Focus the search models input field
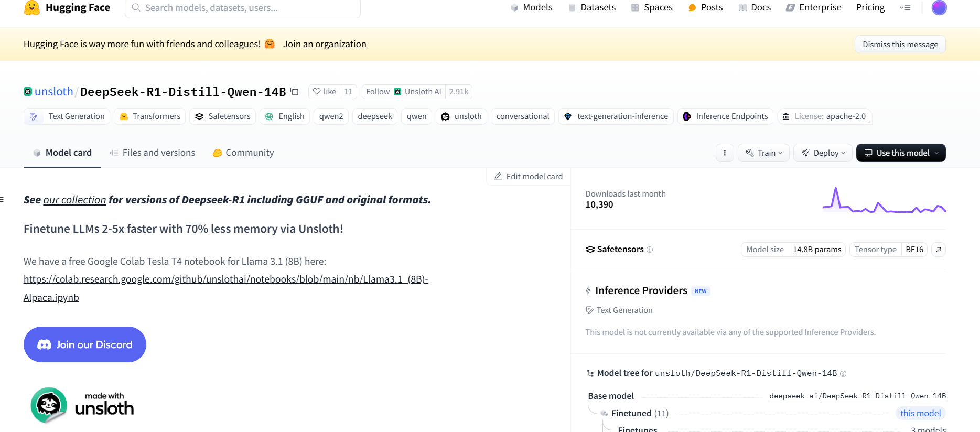 (243, 8)
